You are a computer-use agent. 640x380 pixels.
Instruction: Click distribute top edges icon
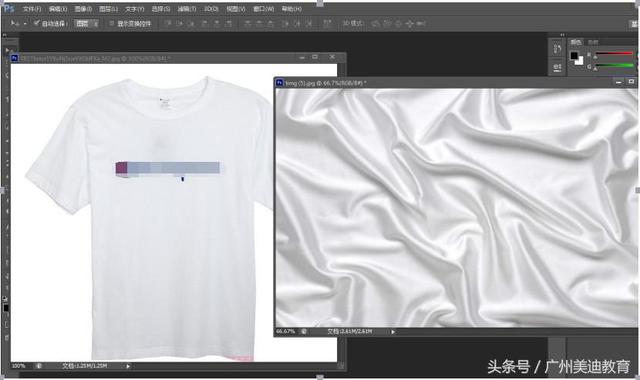[248, 24]
